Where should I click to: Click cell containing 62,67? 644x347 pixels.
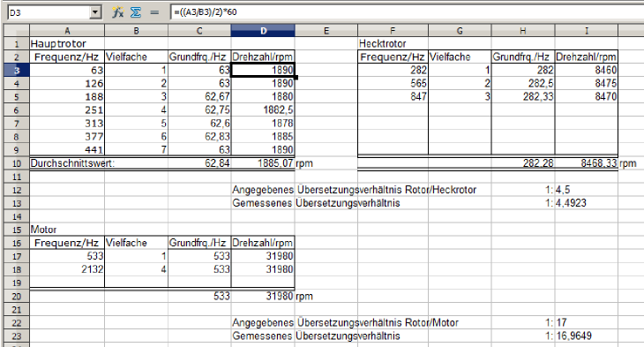(x=199, y=96)
